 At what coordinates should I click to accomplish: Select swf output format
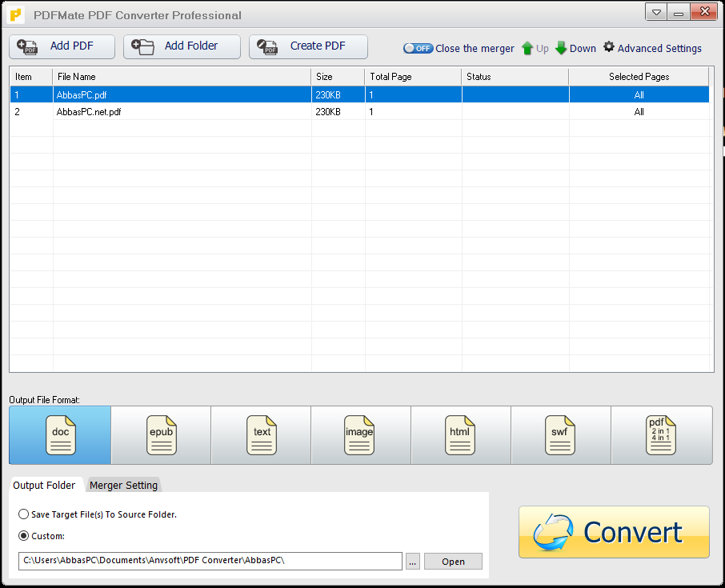[561, 435]
